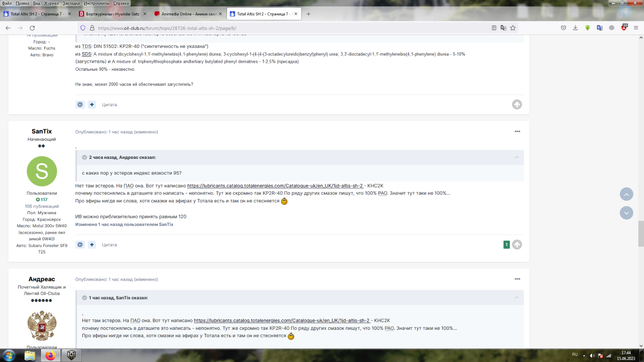Open the Справка menu
Image resolution: width=644 pixels, height=362 pixels.
coord(121,3)
